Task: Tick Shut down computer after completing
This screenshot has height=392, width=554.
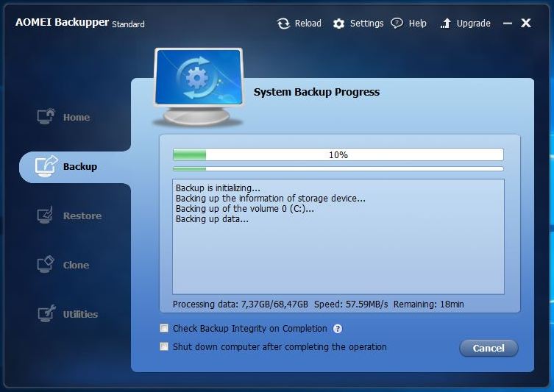Action: click(164, 346)
